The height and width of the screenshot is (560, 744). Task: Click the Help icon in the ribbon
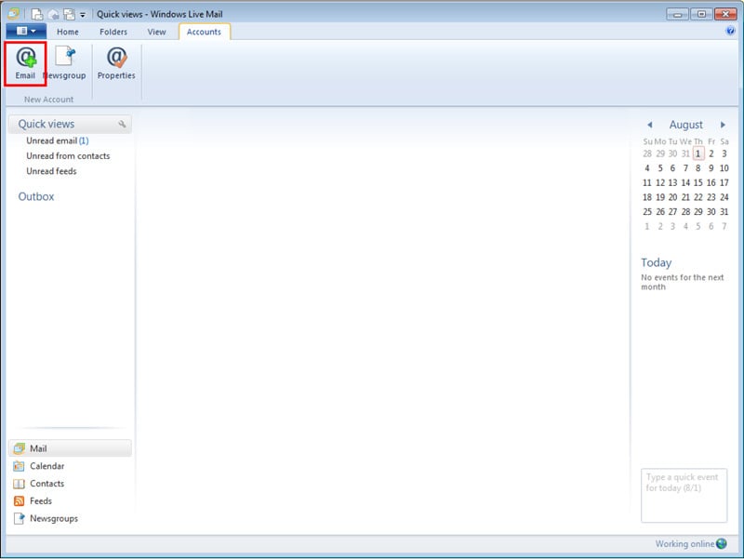click(730, 31)
